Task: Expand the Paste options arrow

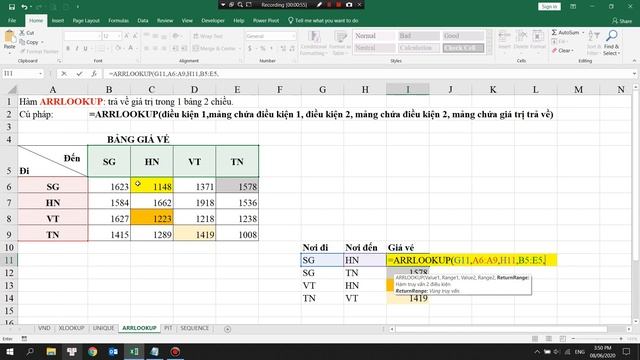Action: point(9,52)
